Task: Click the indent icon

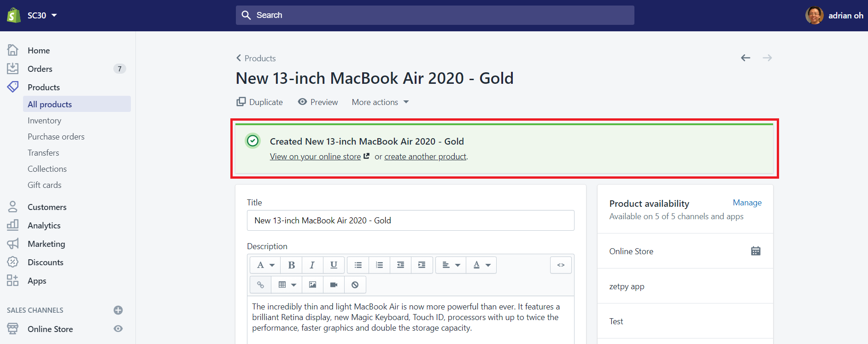Action: click(x=422, y=265)
